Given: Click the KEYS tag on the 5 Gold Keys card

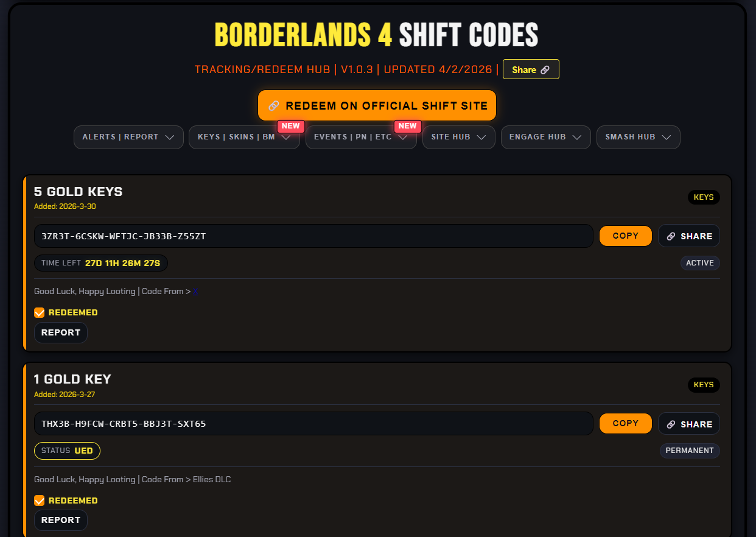Looking at the screenshot, I should (x=704, y=197).
